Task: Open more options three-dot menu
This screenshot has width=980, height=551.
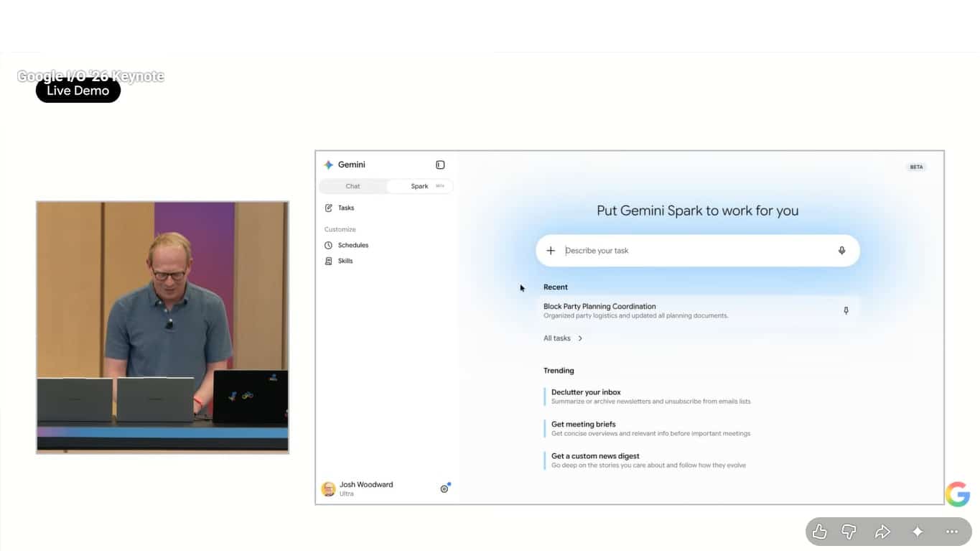Action: click(952, 532)
